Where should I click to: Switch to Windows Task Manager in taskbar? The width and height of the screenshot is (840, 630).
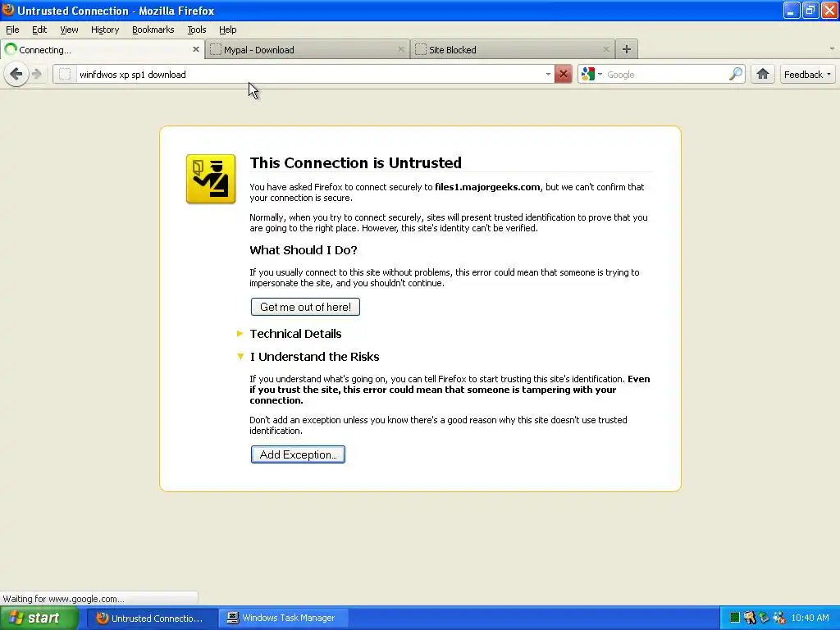click(284, 618)
